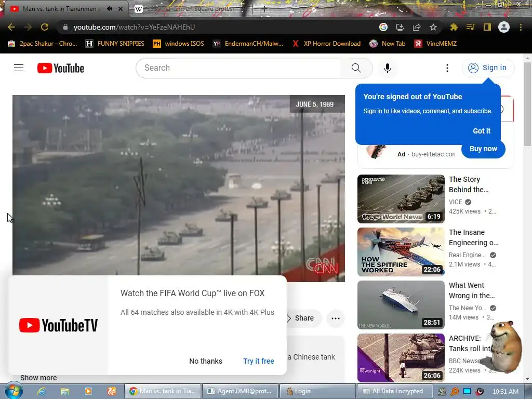This screenshot has width=532, height=399.
Task: Go back with the browser back arrow
Action: (x=11, y=27)
